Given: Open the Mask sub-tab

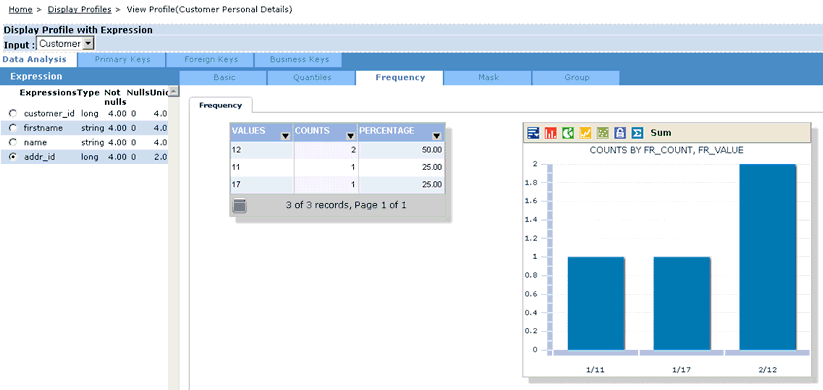Looking at the screenshot, I should point(488,77).
